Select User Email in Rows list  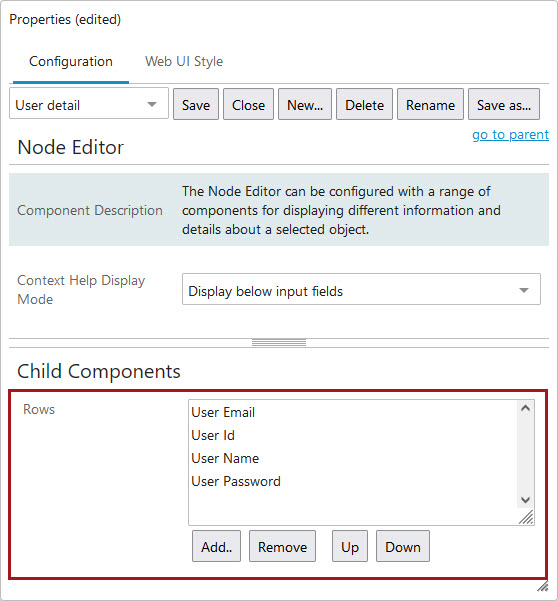pyautogui.click(x=223, y=412)
